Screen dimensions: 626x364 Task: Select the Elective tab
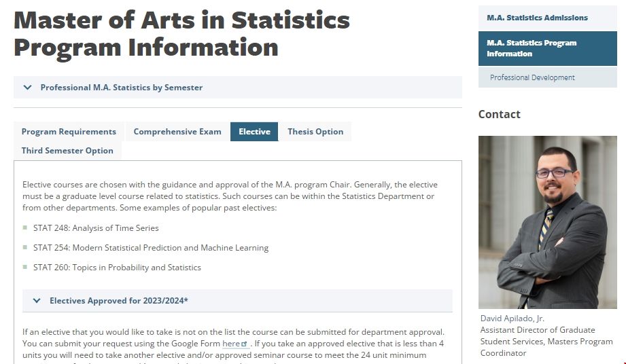click(254, 132)
